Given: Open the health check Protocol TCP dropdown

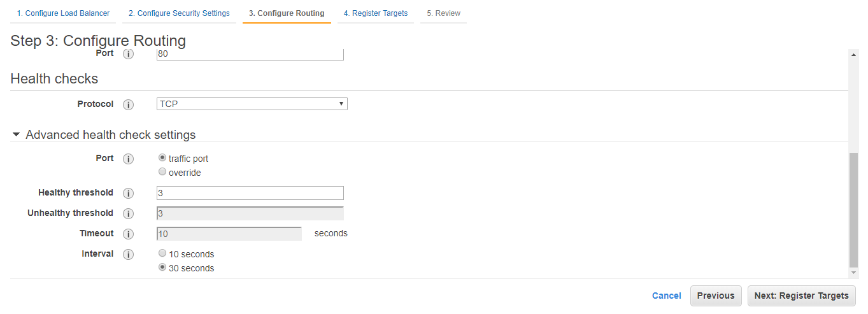Looking at the screenshot, I should (x=252, y=104).
